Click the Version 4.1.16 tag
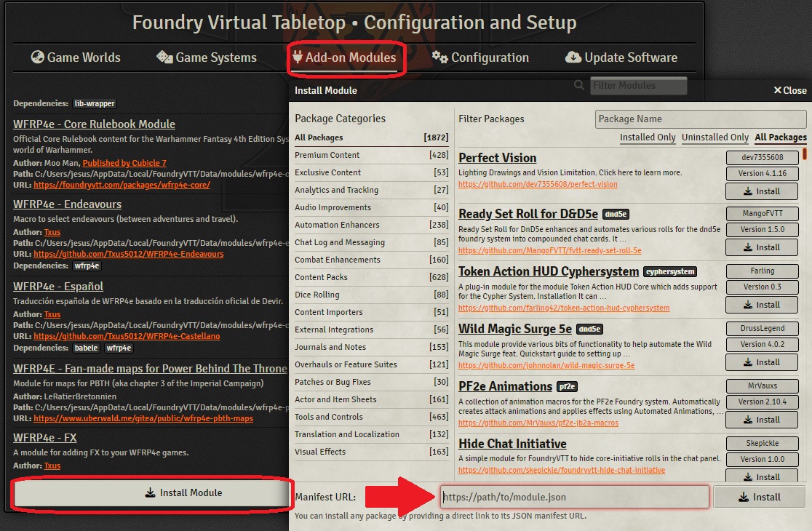 [762, 173]
